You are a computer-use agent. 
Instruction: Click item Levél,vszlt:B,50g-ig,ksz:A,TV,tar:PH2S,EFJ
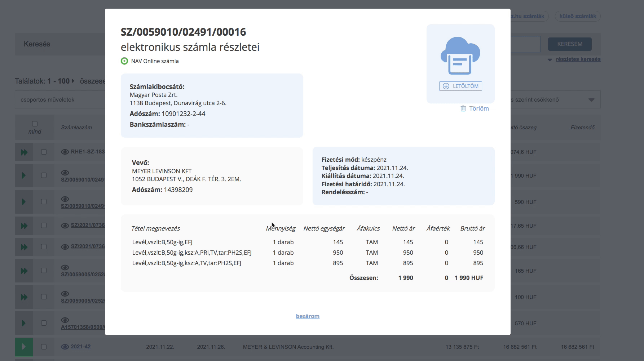(x=186, y=263)
